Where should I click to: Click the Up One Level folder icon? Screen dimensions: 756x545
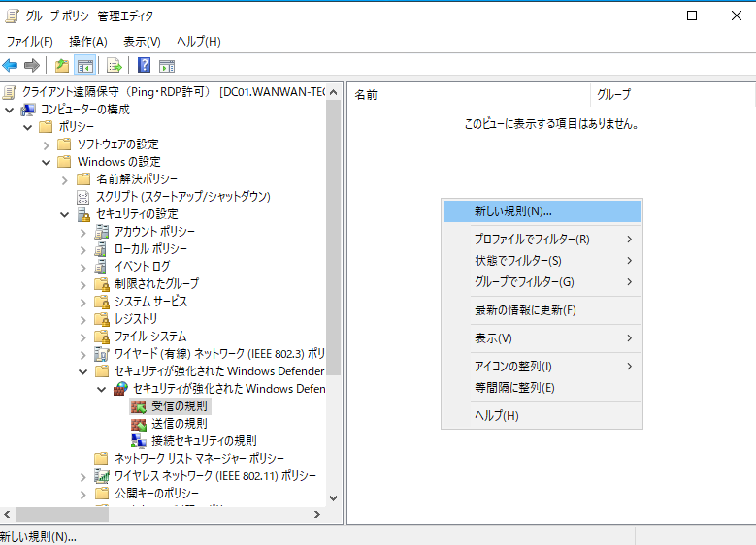click(x=62, y=65)
